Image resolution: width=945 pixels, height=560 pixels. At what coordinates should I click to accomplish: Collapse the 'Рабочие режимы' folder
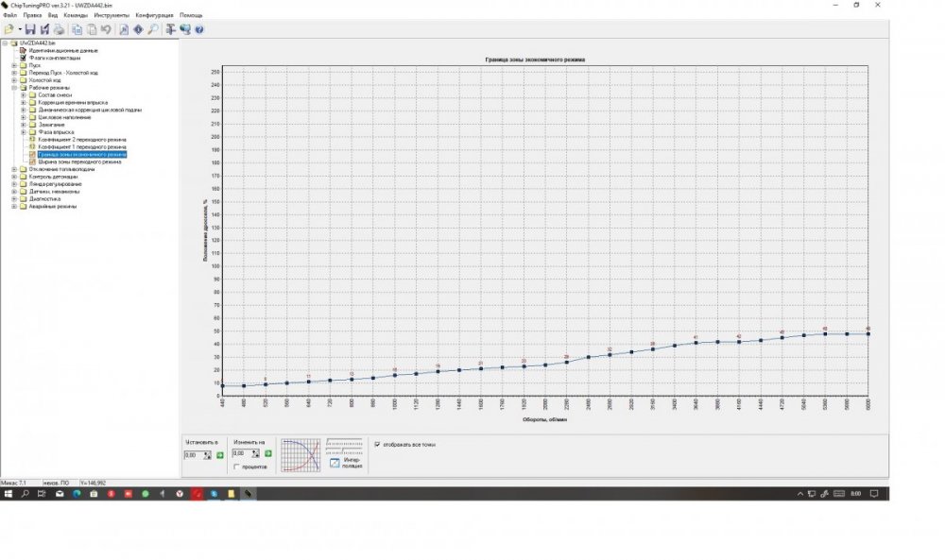[x=13, y=88]
